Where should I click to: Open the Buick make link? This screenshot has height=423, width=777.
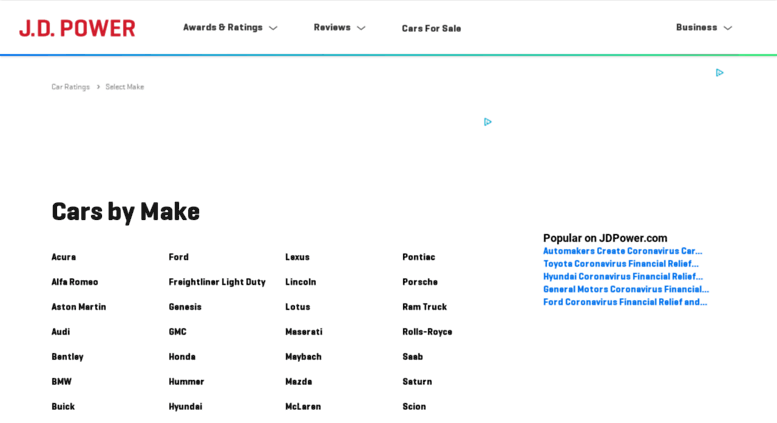[x=63, y=406]
